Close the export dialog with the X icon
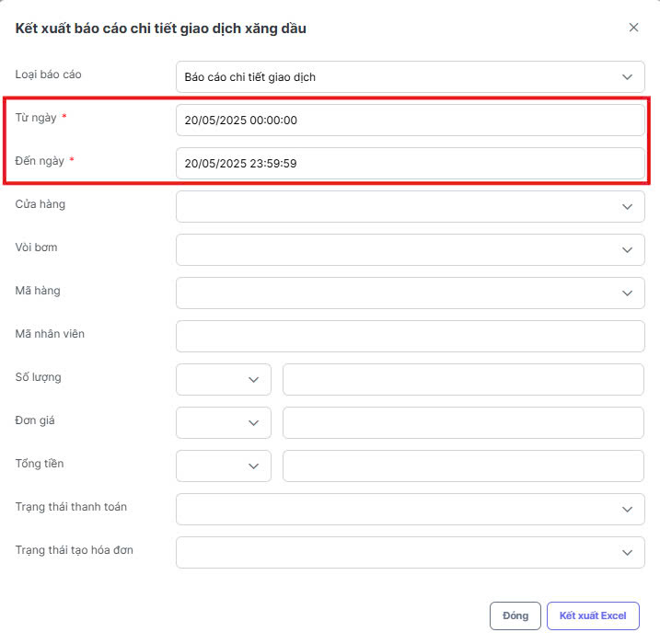Image resolution: width=660 pixels, height=644 pixels. pyautogui.click(x=633, y=28)
